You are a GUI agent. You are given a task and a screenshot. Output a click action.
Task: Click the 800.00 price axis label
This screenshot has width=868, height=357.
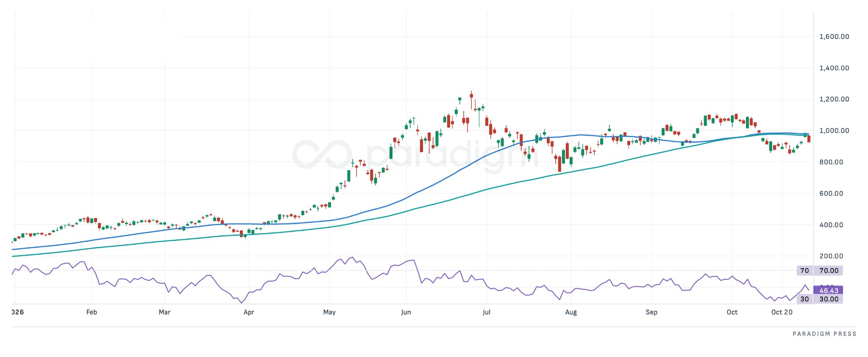(831, 162)
